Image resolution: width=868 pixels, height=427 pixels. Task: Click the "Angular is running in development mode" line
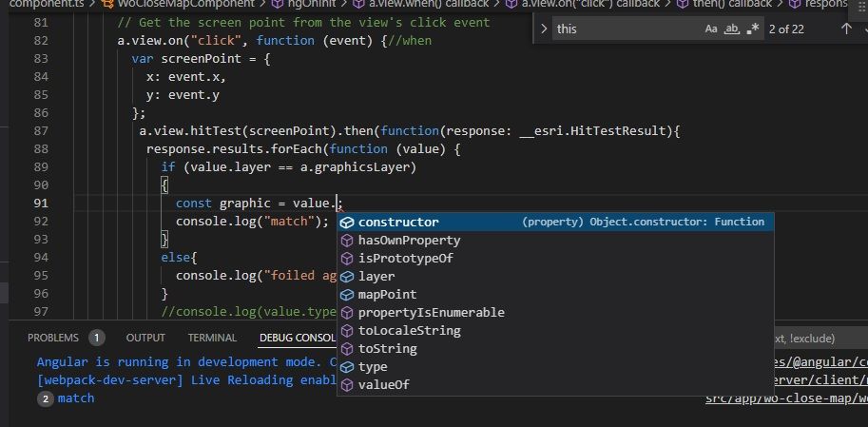186,362
